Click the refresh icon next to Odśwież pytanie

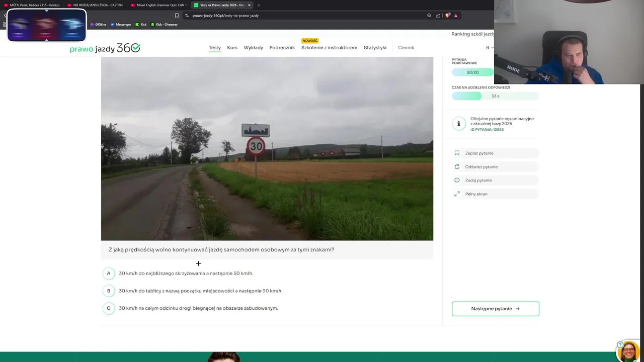[x=457, y=166]
